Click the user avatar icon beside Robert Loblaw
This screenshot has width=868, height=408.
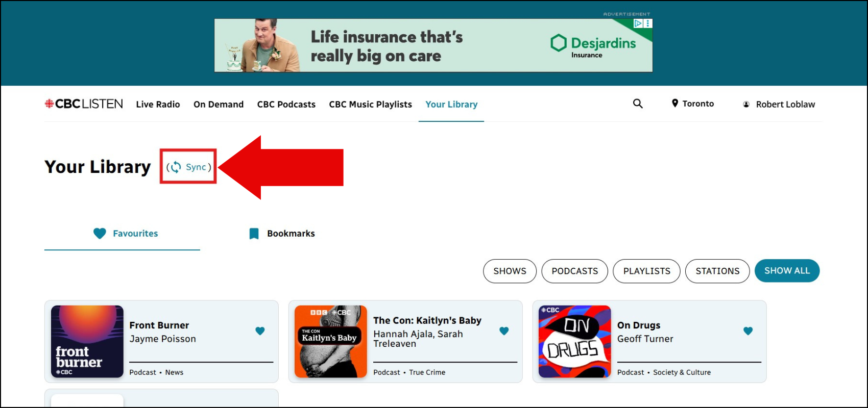[x=746, y=104]
